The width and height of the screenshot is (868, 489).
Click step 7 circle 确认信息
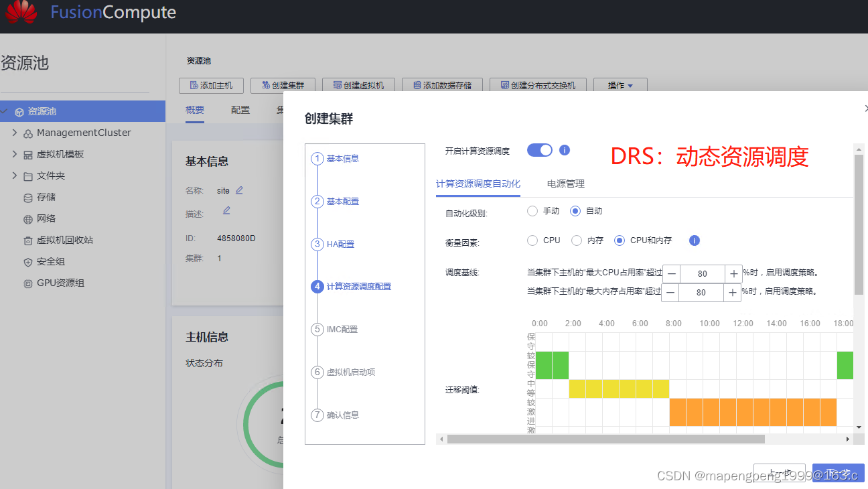(x=317, y=415)
